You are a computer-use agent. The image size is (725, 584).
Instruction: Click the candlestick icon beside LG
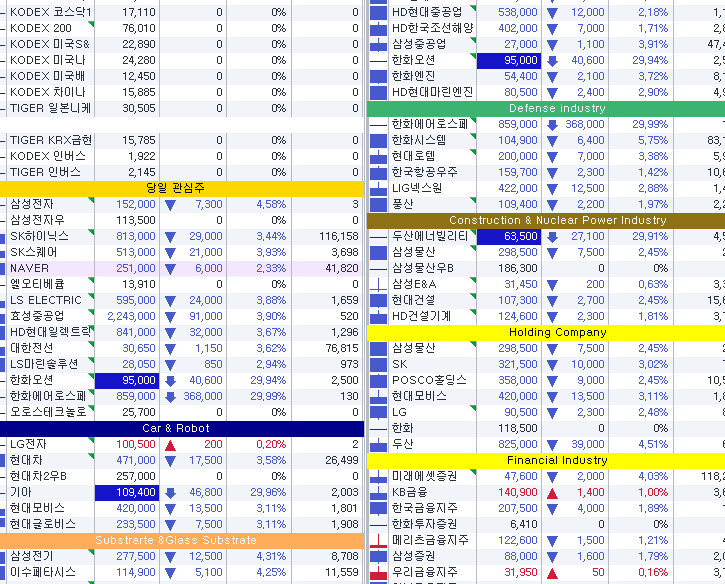point(378,412)
